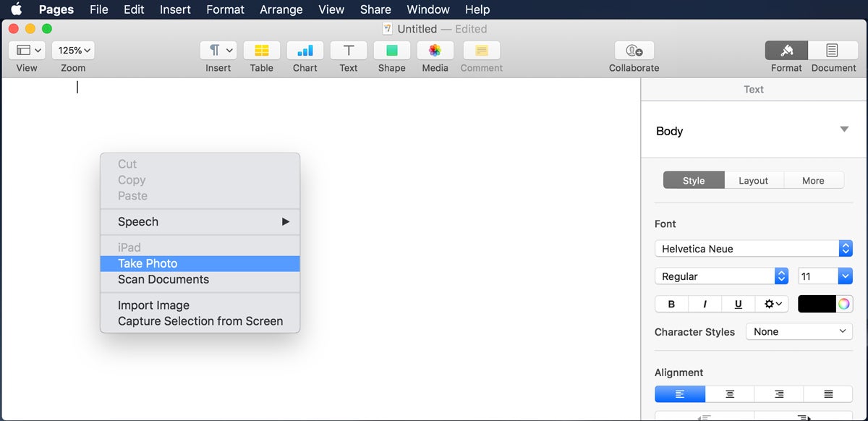Show the Document inspector
The height and width of the screenshot is (421, 868).
pos(833,50)
